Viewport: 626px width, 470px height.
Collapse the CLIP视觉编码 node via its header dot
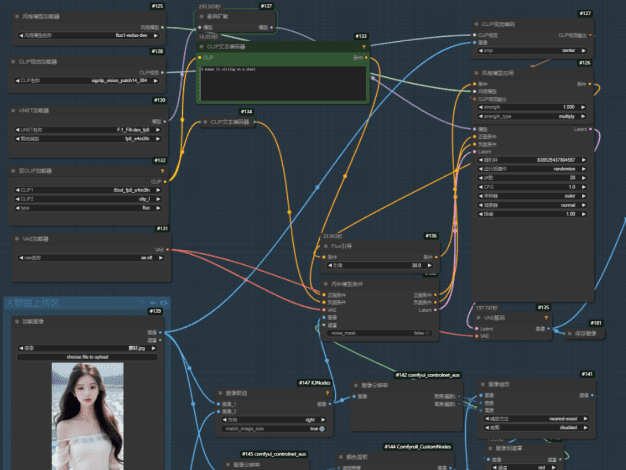pos(476,24)
